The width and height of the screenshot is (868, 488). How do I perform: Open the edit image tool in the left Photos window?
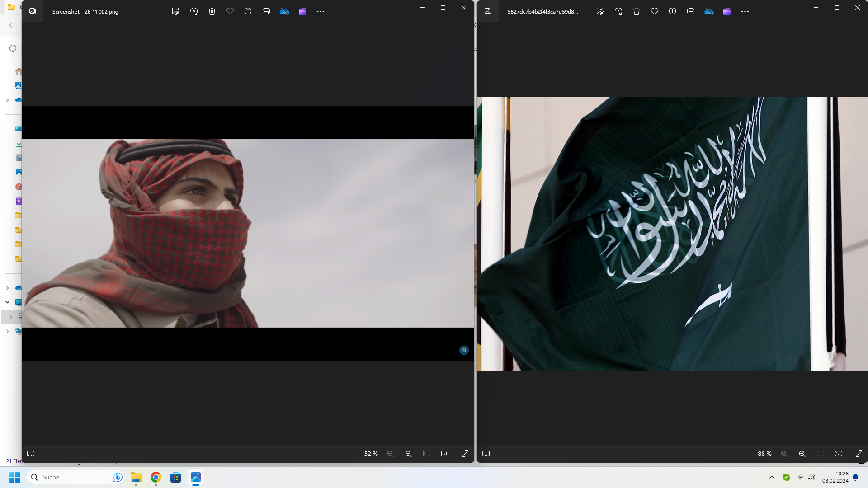176,11
